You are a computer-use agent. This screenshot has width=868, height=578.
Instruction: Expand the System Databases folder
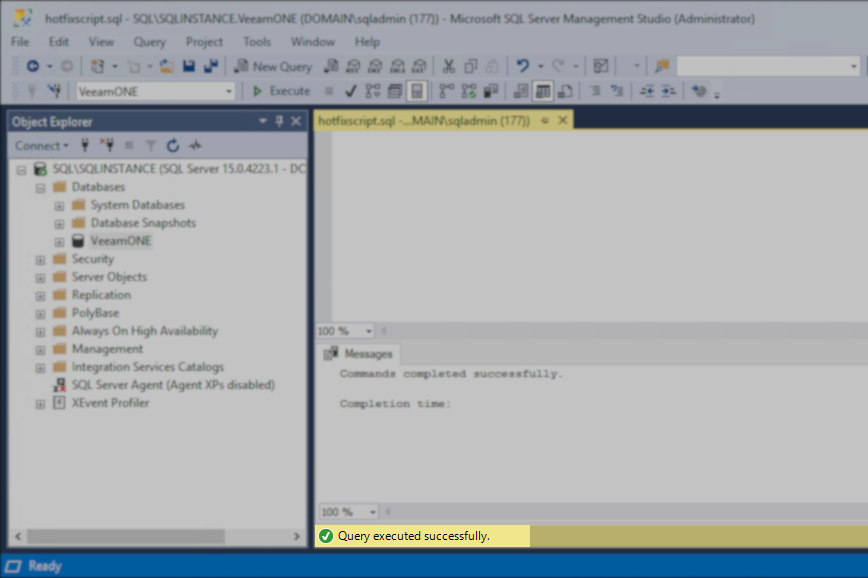[x=59, y=206]
